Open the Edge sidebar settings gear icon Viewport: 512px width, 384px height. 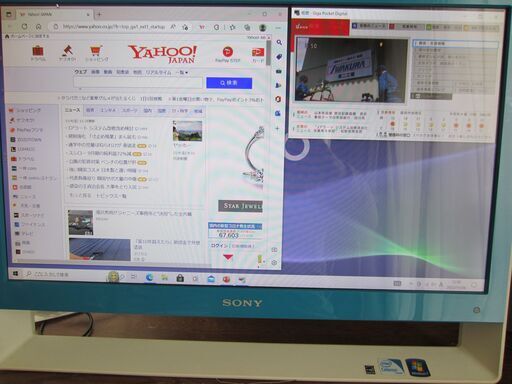point(274,263)
